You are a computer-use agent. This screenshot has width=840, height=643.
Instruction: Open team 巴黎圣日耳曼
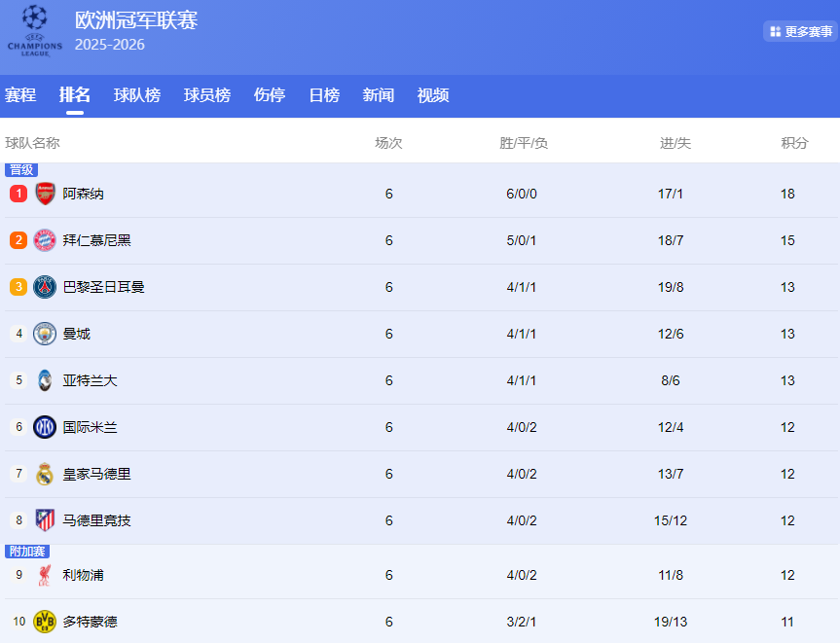pyautogui.click(x=103, y=287)
